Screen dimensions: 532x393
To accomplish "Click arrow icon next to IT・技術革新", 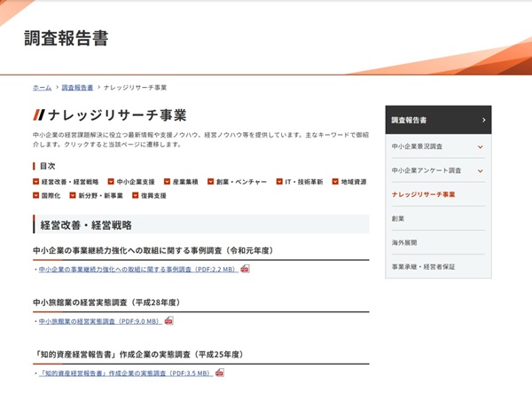I will coord(278,182).
